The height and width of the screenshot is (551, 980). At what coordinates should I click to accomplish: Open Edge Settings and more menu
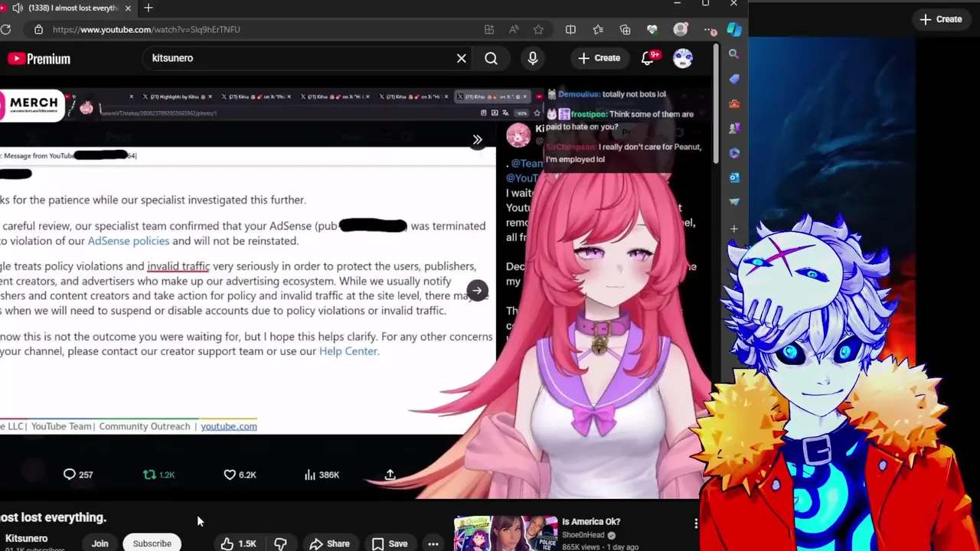pyautogui.click(x=709, y=30)
